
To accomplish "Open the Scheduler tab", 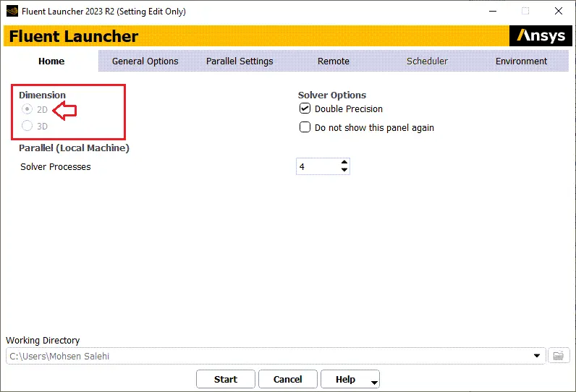I will (x=427, y=61).
